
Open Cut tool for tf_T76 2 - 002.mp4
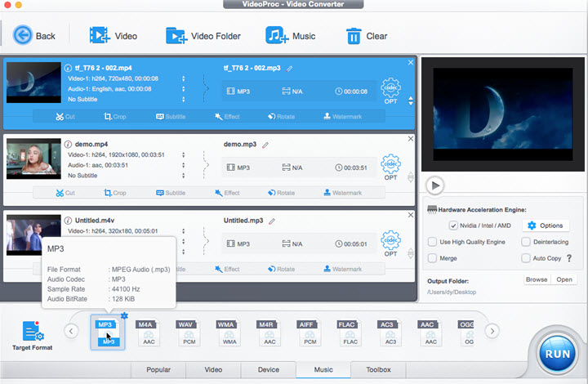click(x=65, y=117)
